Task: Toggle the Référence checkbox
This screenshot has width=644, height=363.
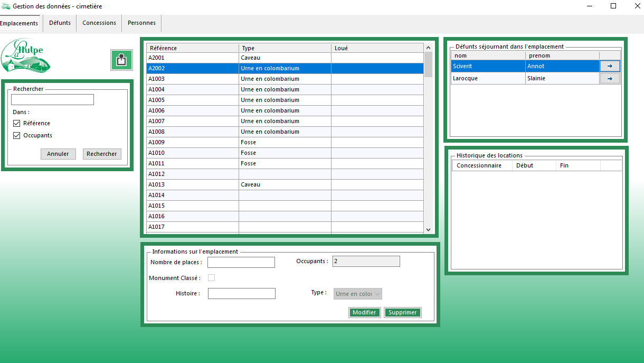Action: (x=17, y=123)
